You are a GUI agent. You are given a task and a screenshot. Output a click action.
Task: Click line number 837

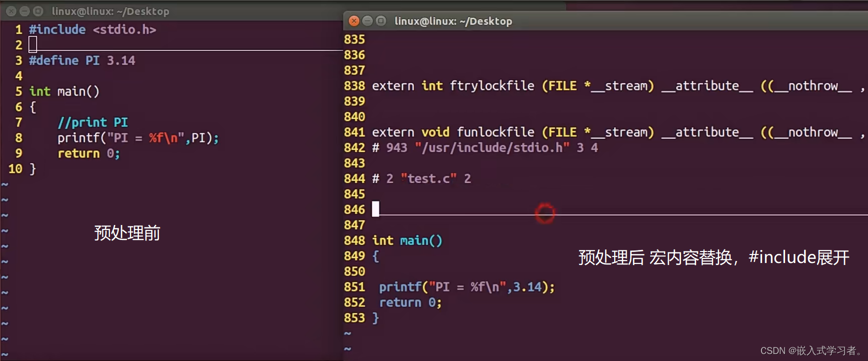pyautogui.click(x=354, y=70)
